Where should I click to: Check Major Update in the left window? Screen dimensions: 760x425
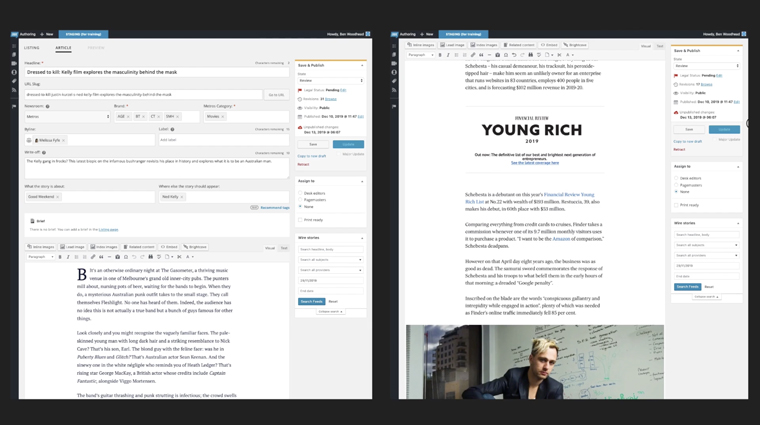click(339, 154)
